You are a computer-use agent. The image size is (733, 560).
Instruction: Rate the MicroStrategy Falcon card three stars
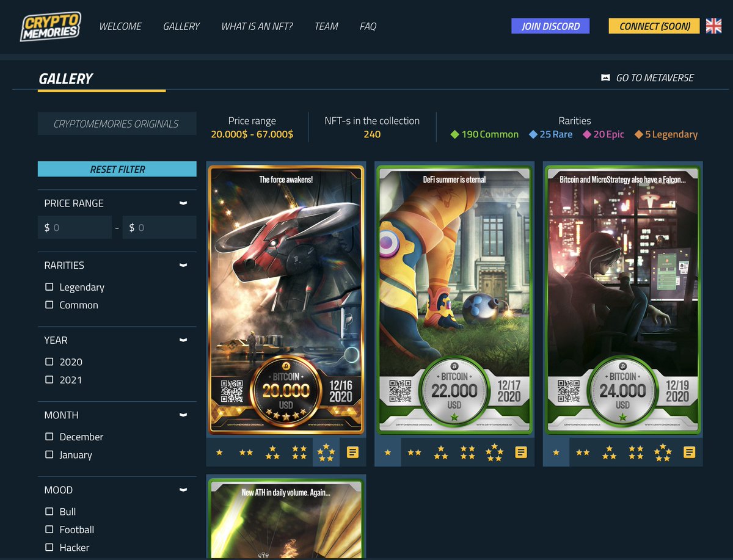[x=610, y=453]
